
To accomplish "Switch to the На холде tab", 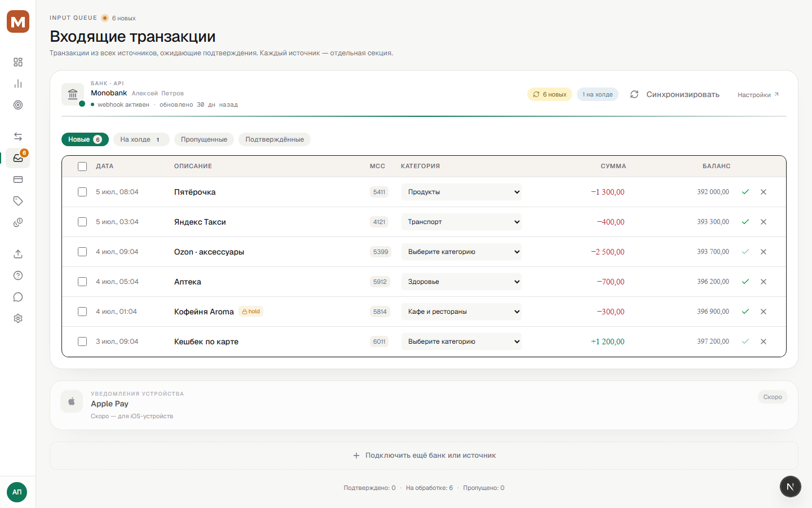I will coord(141,139).
